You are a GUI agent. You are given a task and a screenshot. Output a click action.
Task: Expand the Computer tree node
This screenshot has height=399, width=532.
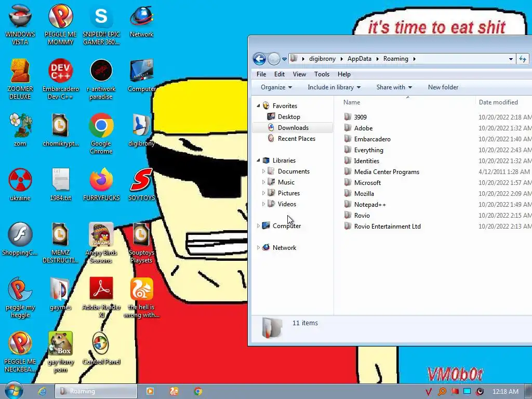pos(258,225)
